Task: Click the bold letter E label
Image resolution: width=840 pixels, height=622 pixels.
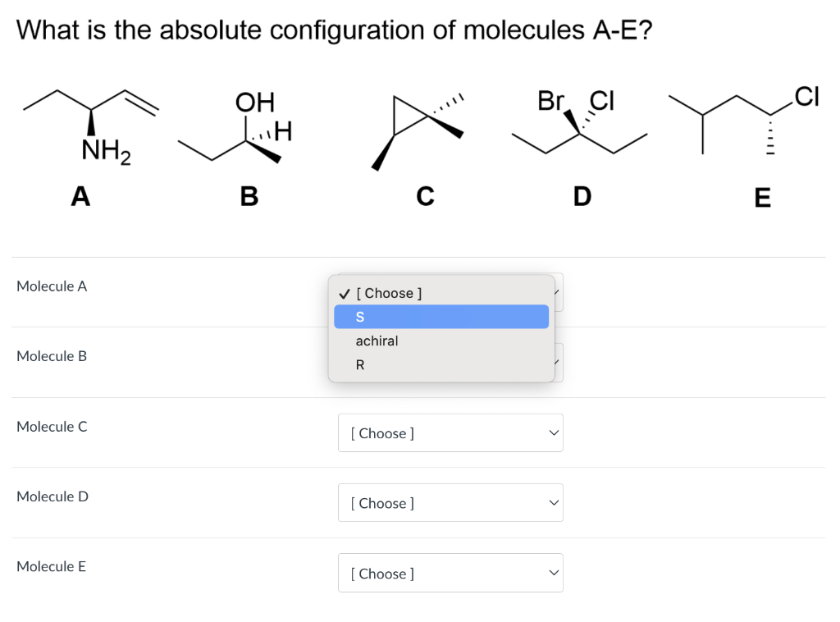Action: click(762, 197)
